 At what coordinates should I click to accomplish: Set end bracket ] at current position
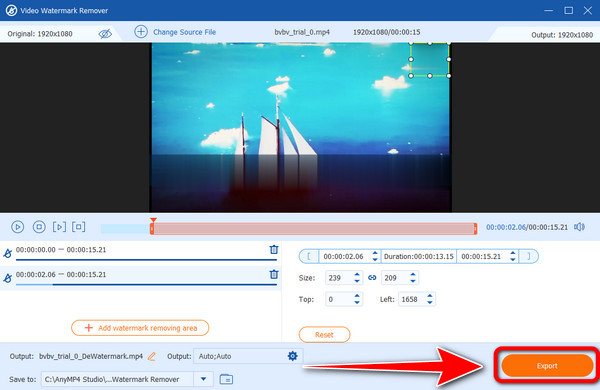tap(529, 256)
